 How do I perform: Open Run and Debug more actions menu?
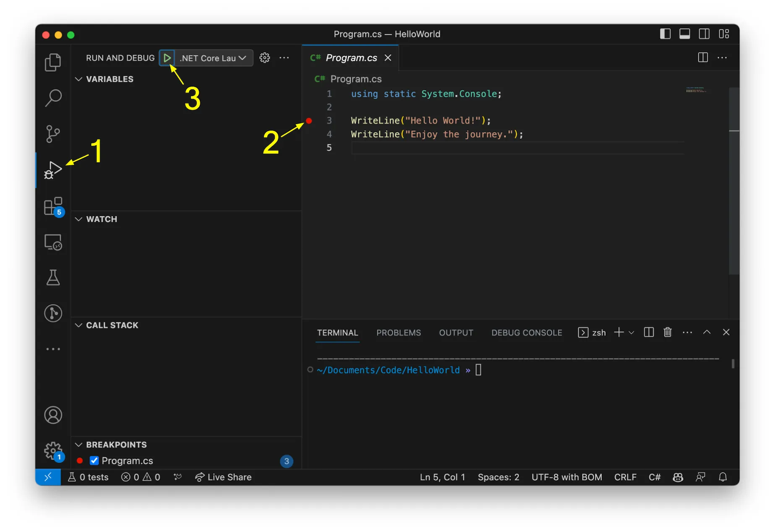pyautogui.click(x=284, y=58)
